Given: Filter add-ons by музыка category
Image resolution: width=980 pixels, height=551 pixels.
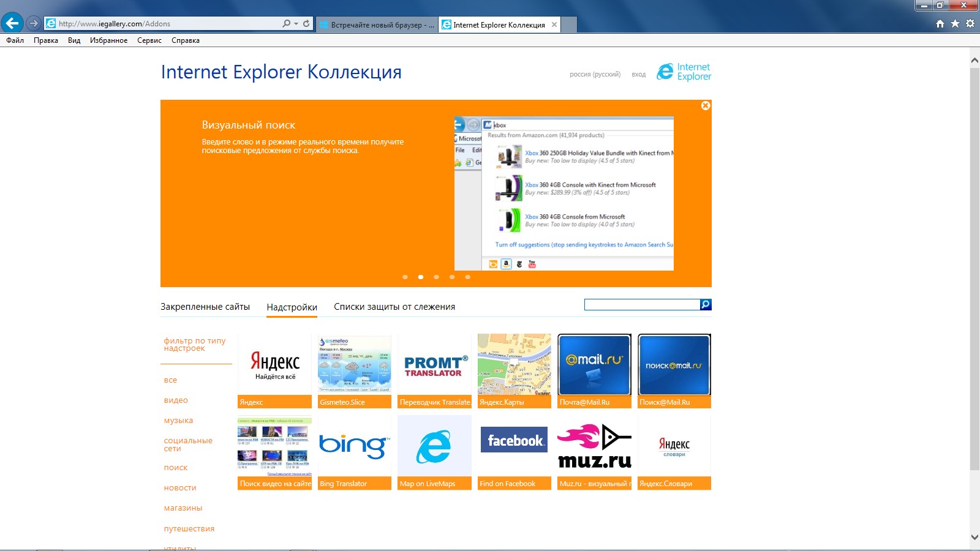Looking at the screenshot, I should [x=178, y=421].
